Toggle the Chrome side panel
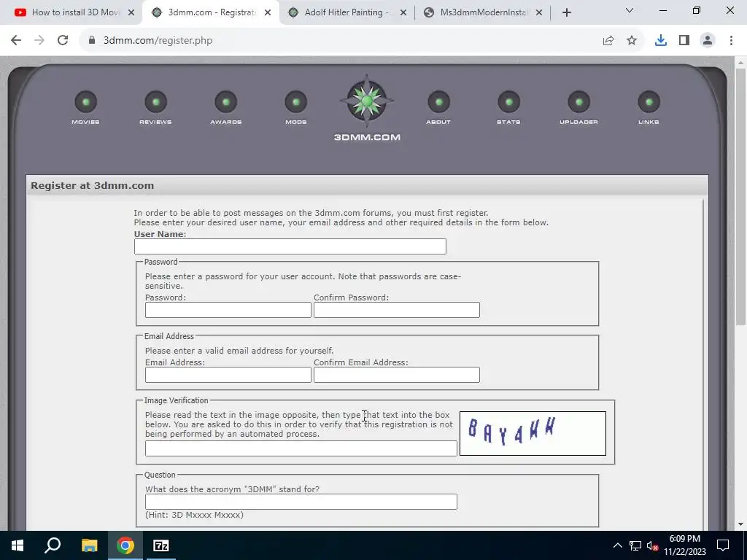Viewport: 747px width, 560px height. [x=684, y=41]
